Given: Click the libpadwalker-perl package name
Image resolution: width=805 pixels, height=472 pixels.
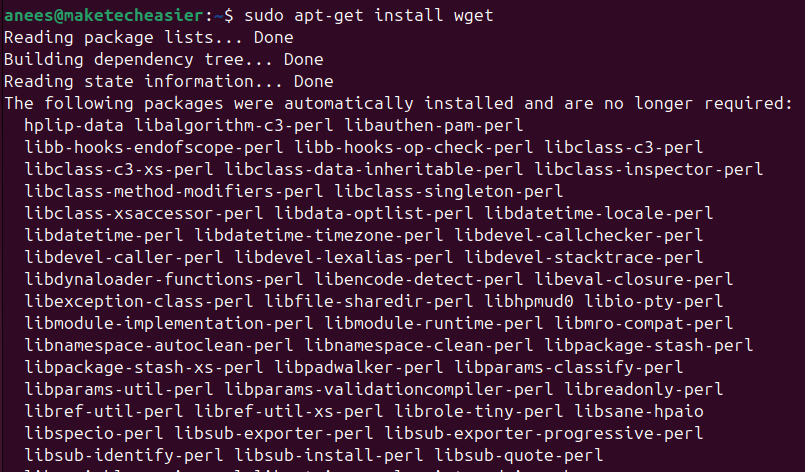Looking at the screenshot, I should pyautogui.click(x=358, y=368).
